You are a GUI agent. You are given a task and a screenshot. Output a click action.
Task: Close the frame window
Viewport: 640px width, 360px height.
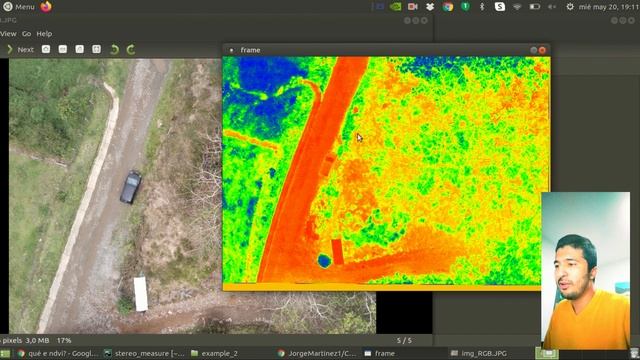click(542, 50)
